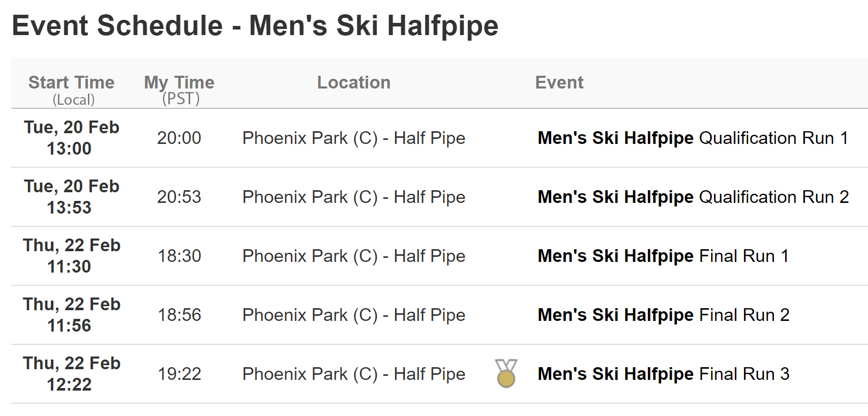Click the Event Schedule page heading

click(255, 25)
